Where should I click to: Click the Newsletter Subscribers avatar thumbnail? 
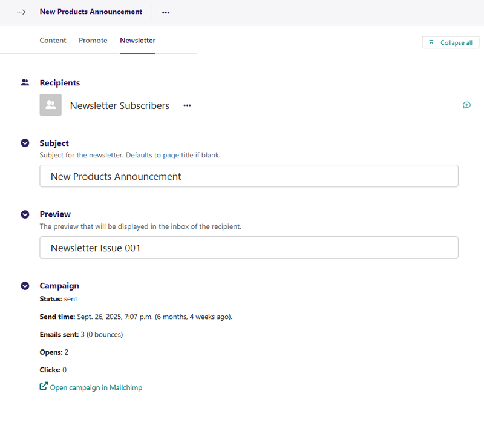pos(50,105)
